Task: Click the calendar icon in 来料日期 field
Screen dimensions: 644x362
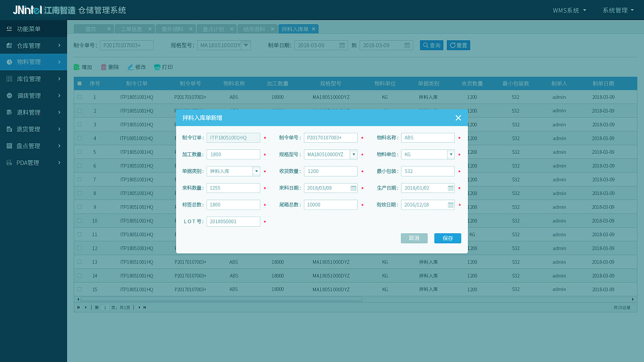Action: pyautogui.click(x=353, y=188)
